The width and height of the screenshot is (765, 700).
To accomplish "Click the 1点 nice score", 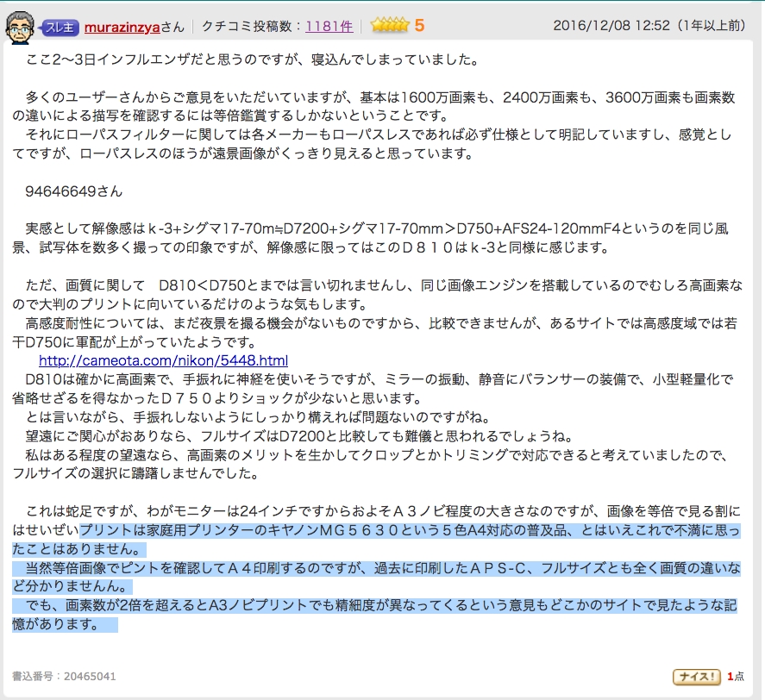I will 736,676.
